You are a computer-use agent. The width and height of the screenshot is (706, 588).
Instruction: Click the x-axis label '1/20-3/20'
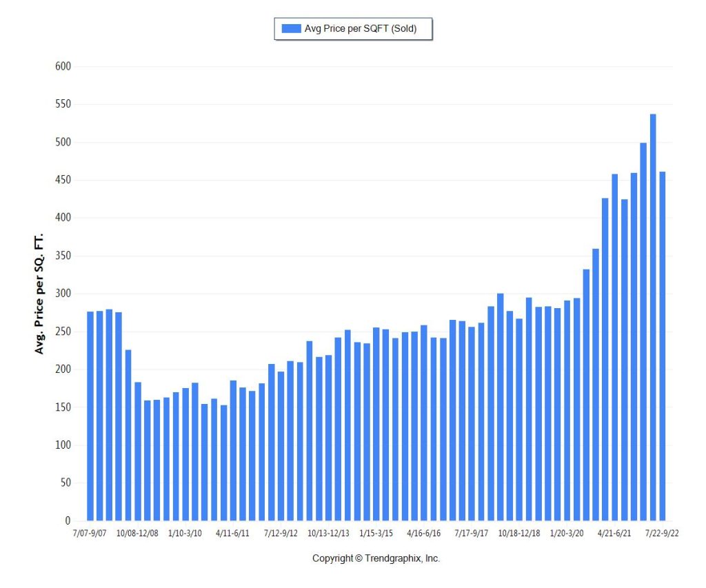567,534
